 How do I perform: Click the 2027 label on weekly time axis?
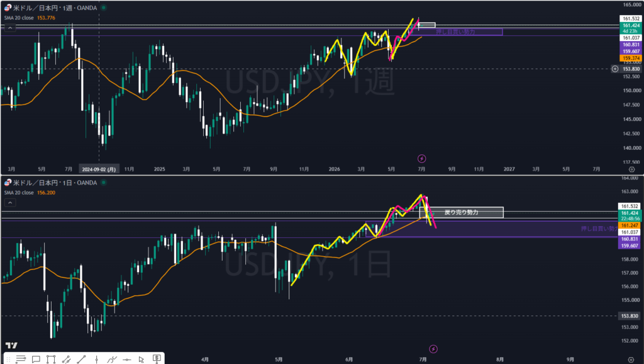pyautogui.click(x=509, y=169)
